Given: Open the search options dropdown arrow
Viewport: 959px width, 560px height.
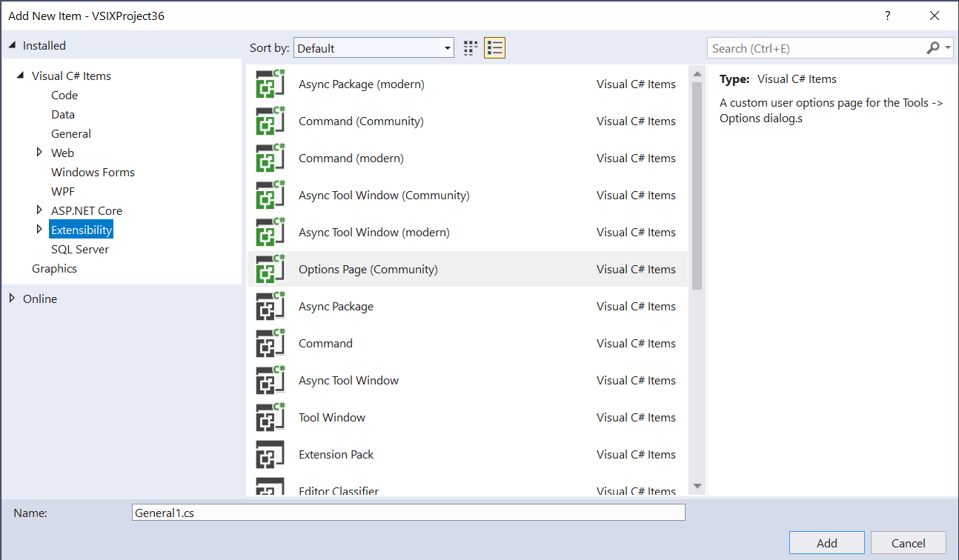Looking at the screenshot, I should (x=949, y=48).
